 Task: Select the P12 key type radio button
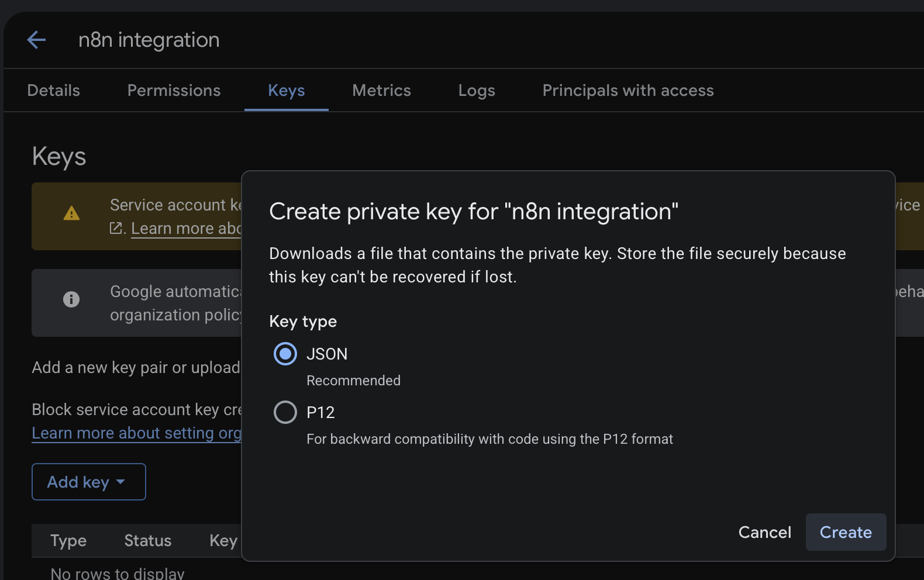click(285, 412)
